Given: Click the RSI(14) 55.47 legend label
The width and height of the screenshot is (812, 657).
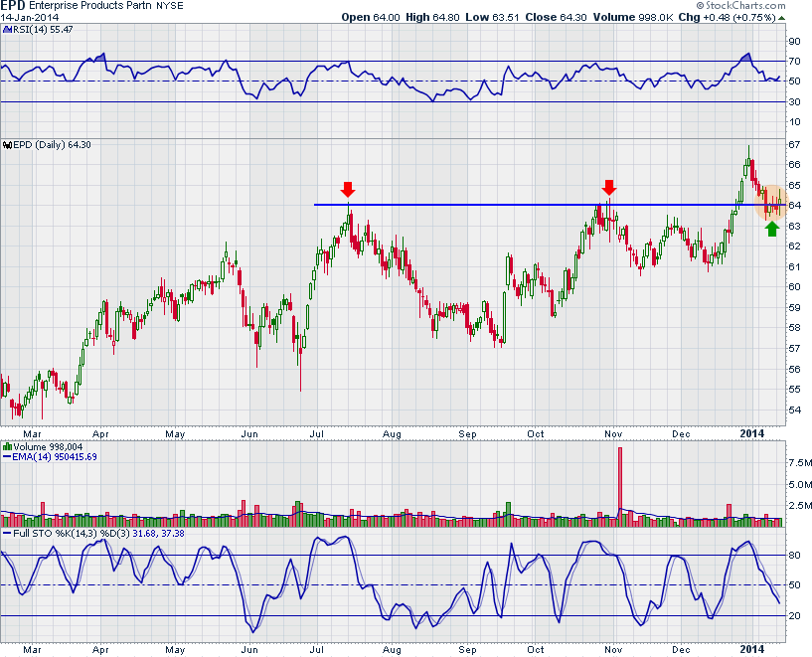Looking at the screenshot, I should pyautogui.click(x=43, y=30).
